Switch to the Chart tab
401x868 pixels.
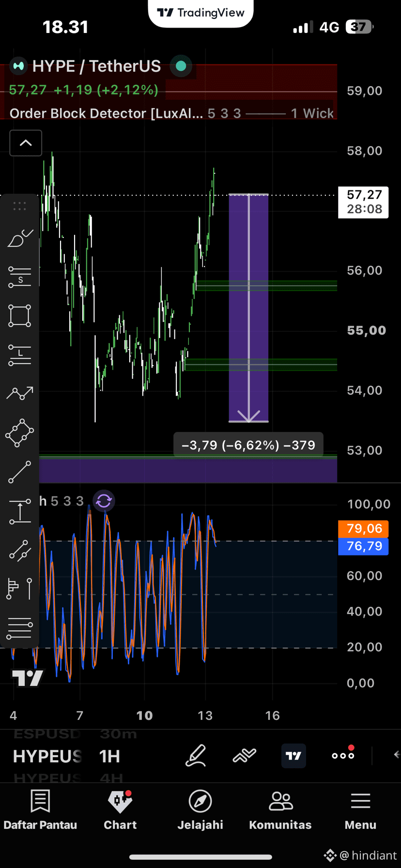120,810
